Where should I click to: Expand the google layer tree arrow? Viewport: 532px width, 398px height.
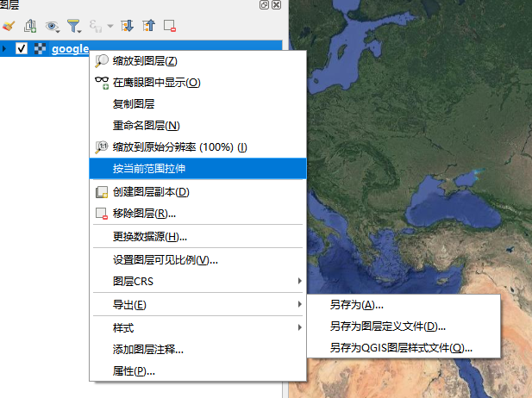pyautogui.click(x=4, y=48)
